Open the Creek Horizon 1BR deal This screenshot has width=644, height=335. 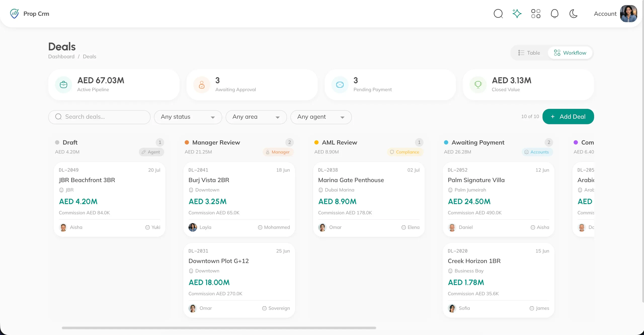pos(498,280)
